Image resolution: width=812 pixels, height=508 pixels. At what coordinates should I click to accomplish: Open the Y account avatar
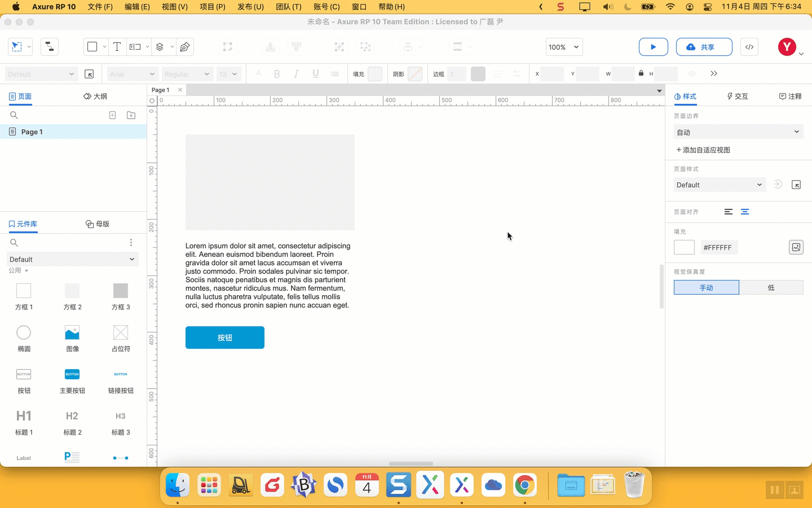tap(787, 47)
